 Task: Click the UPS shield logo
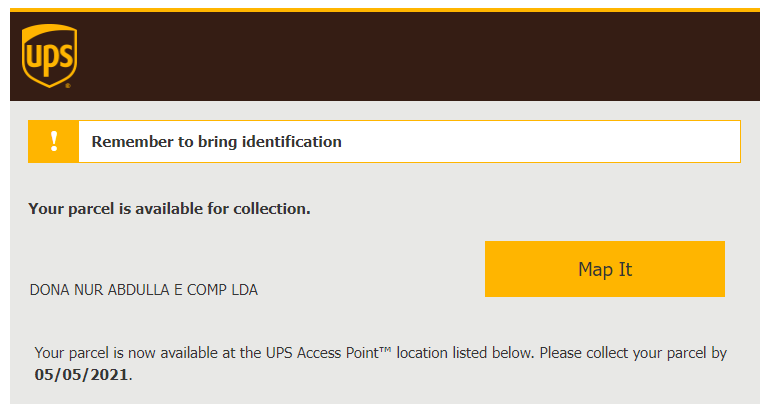(49, 56)
